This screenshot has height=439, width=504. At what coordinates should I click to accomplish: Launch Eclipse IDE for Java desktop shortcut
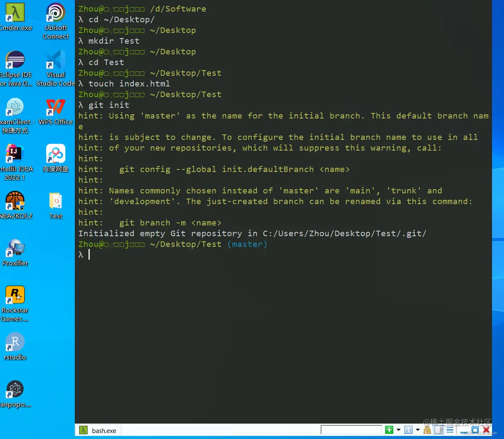click(15, 68)
